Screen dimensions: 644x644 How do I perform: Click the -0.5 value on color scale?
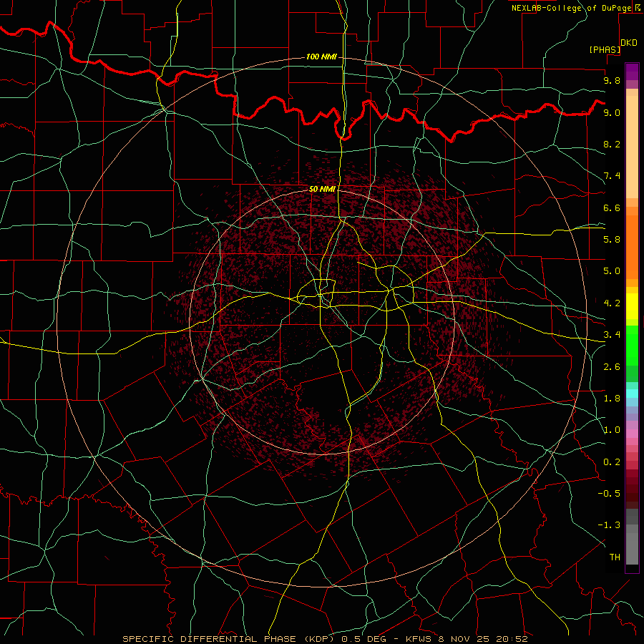609,494
